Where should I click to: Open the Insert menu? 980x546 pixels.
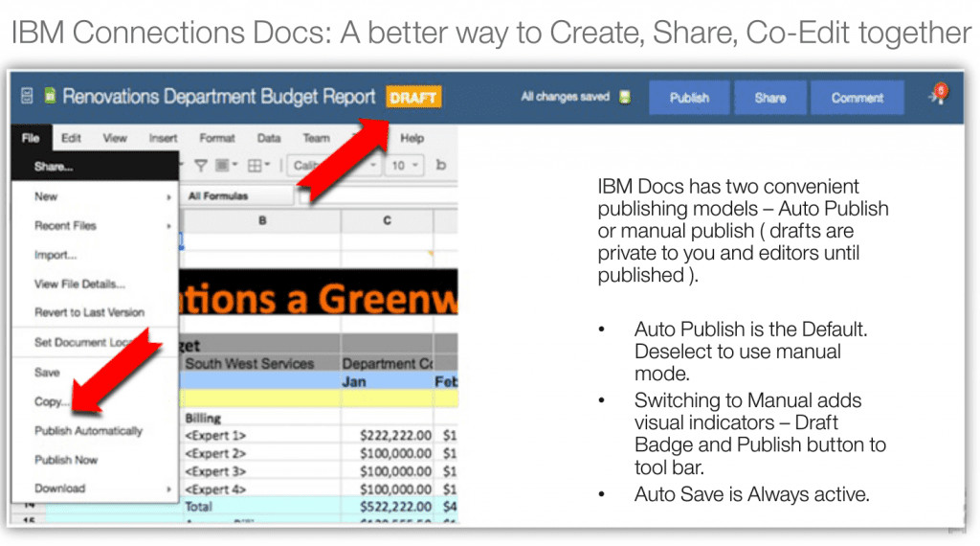163,138
